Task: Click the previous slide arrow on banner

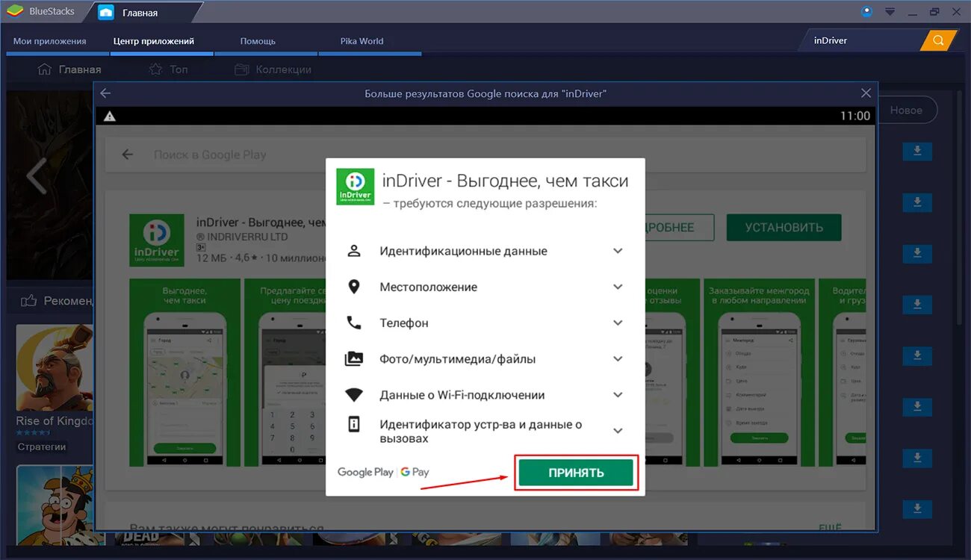Action: (x=36, y=175)
